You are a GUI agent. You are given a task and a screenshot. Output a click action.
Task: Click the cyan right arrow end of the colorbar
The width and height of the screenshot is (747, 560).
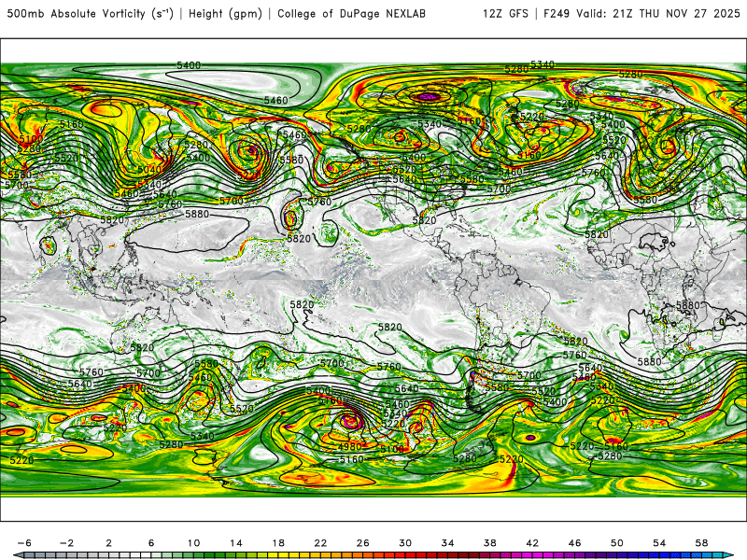click(729, 555)
